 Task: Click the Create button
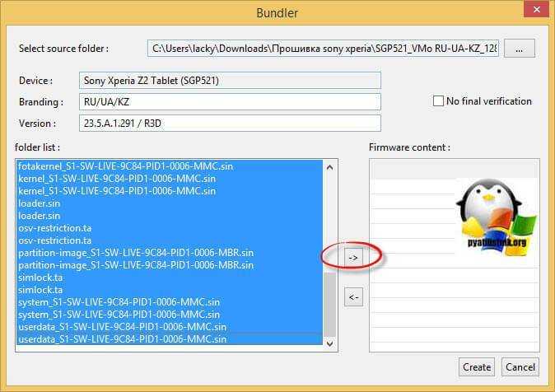tap(477, 366)
